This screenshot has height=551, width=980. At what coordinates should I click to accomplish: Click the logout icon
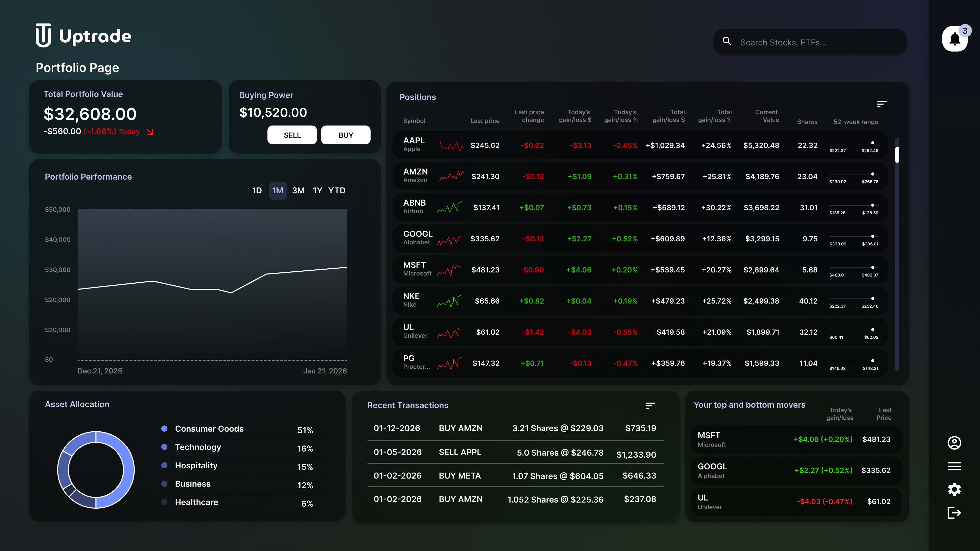click(x=954, y=512)
